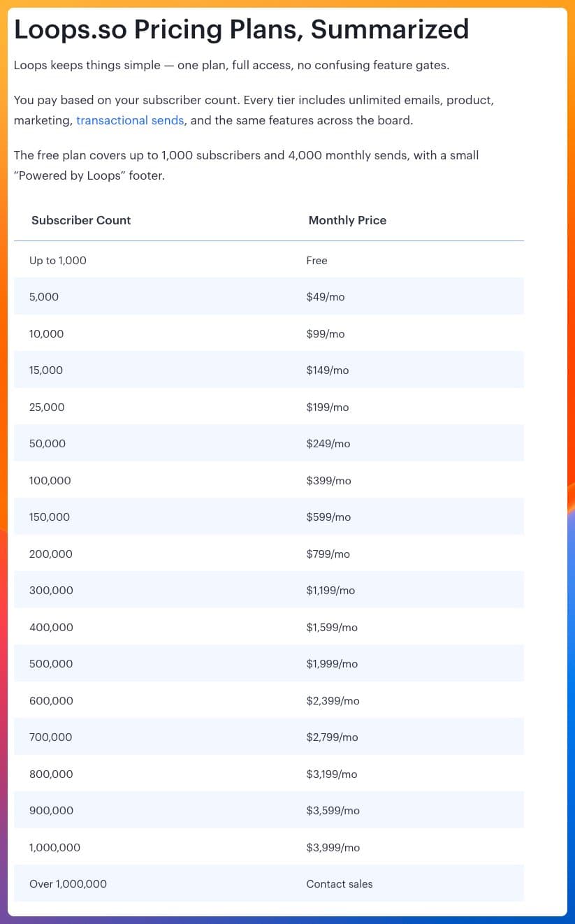Screen dimensions: 575x924
Task: Select the 500,000 subscriber count cell
Action: tap(51, 664)
